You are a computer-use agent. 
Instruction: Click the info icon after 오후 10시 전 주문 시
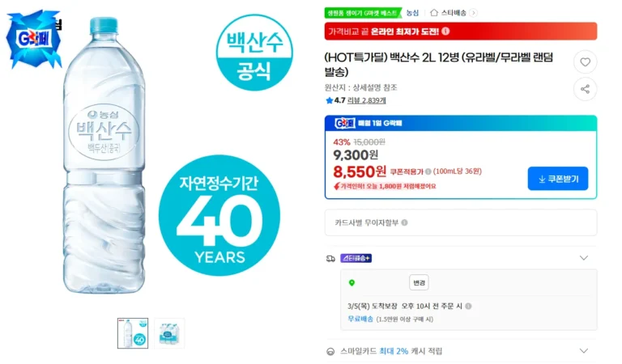pyautogui.click(x=468, y=307)
